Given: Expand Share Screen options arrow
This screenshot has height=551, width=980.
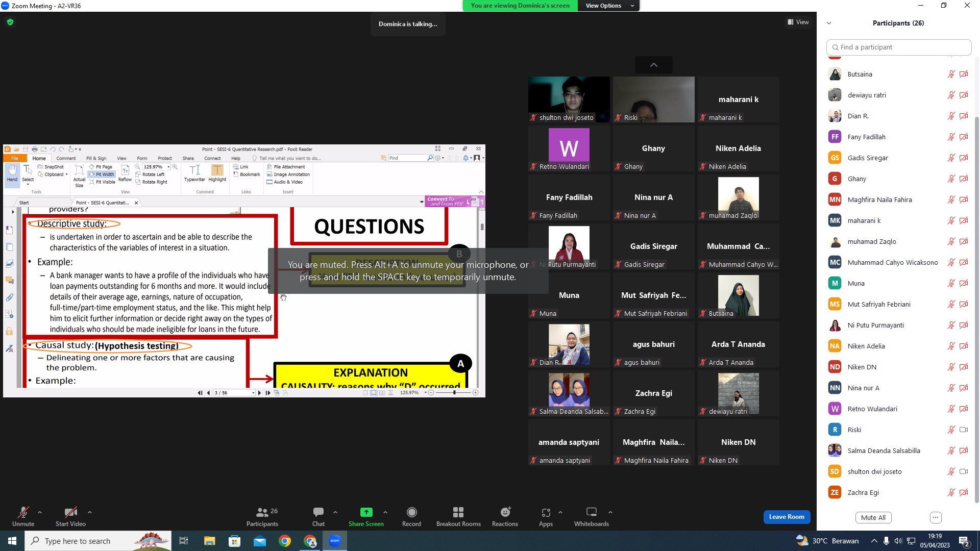Looking at the screenshot, I should click(x=385, y=512).
